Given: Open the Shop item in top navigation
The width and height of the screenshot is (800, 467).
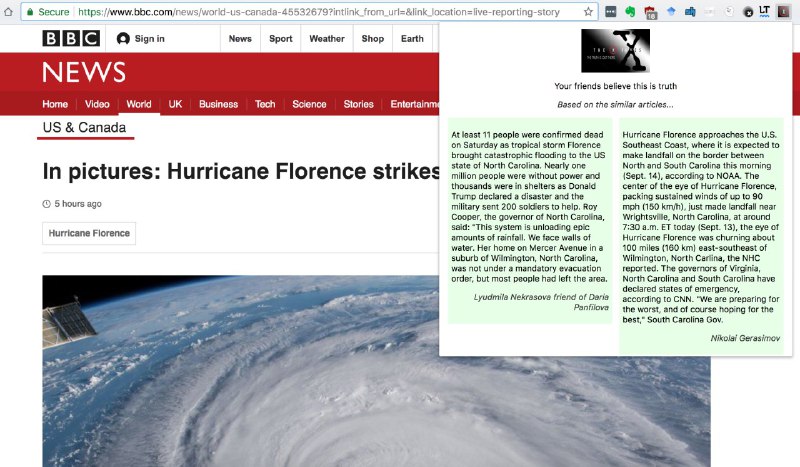Looking at the screenshot, I should 373,39.
